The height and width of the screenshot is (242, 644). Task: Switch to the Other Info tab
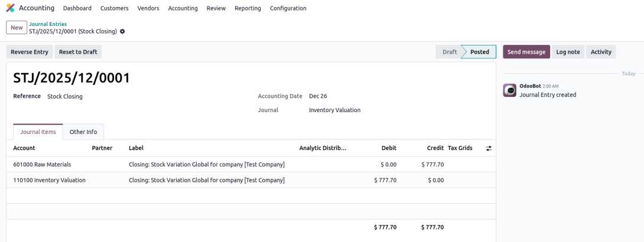pyautogui.click(x=83, y=132)
